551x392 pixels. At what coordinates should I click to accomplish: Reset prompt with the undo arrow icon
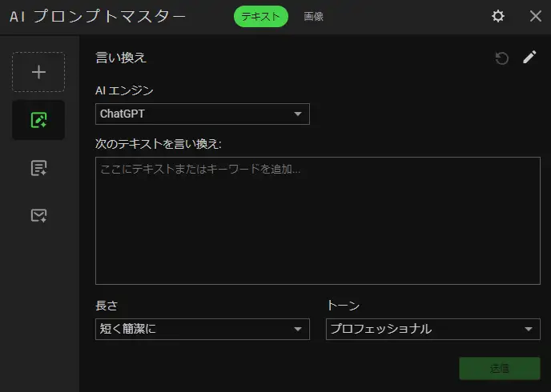tap(502, 58)
